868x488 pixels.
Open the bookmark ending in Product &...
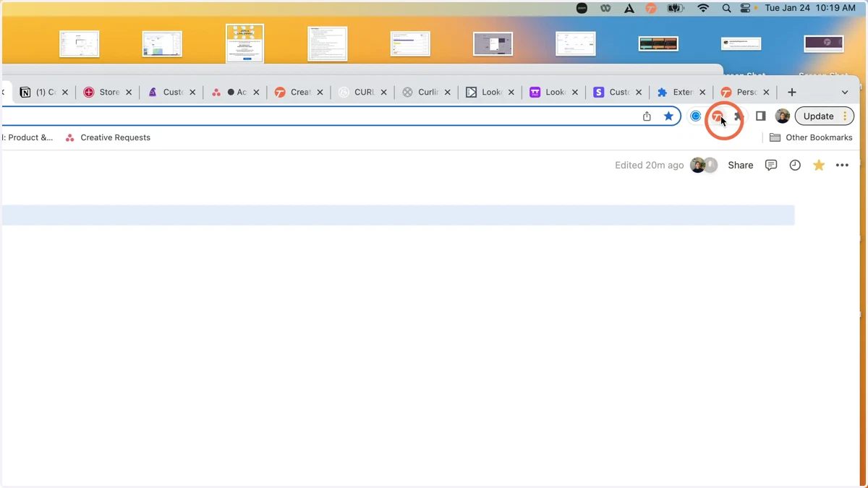click(27, 137)
